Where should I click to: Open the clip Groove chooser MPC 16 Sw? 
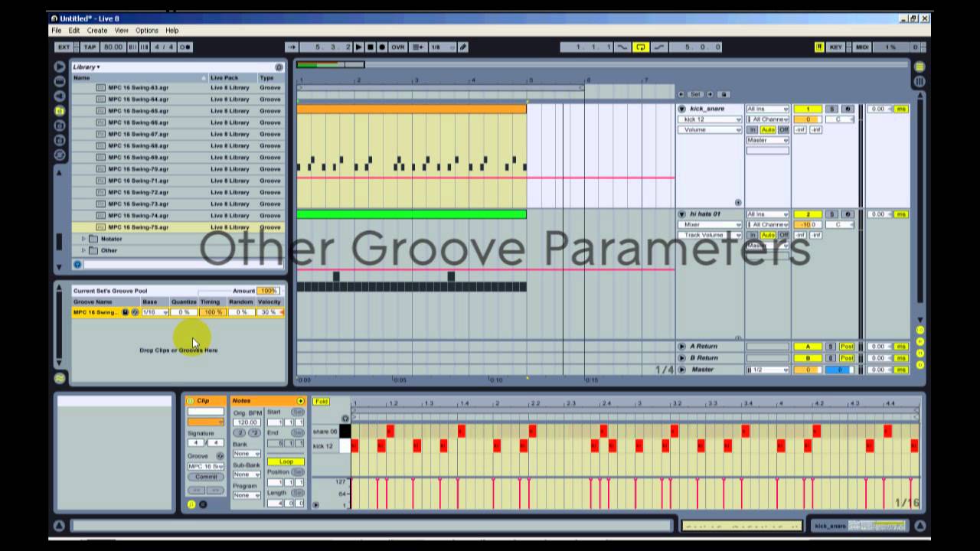pos(205,466)
